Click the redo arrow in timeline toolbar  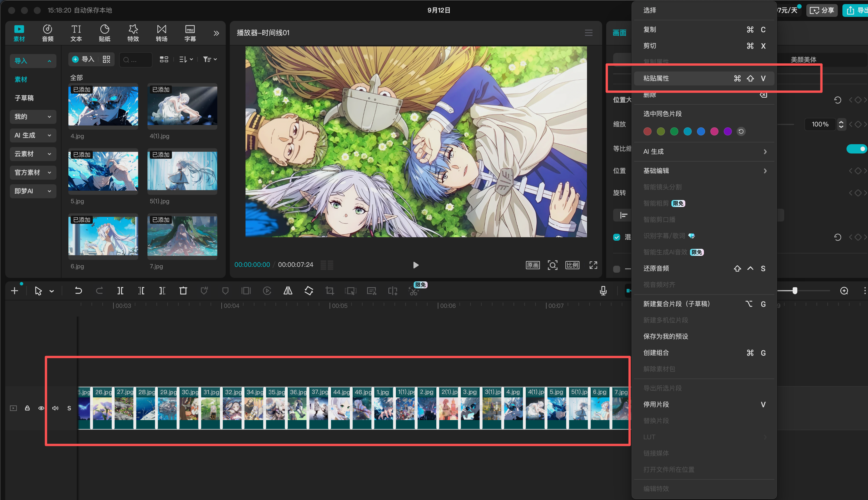tap(99, 291)
